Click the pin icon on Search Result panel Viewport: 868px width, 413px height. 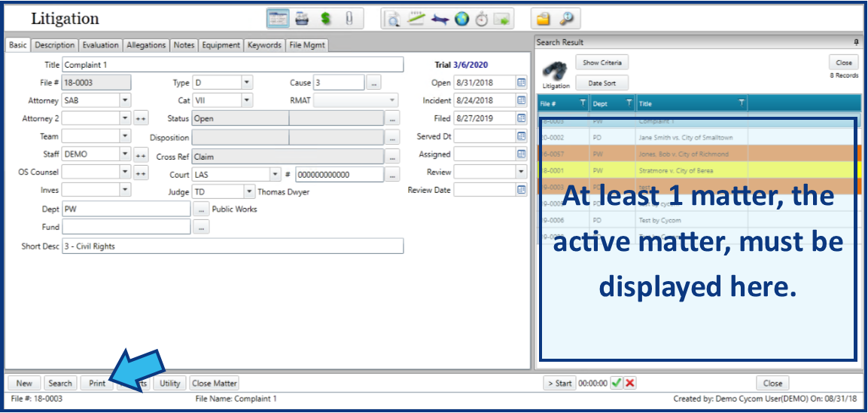pyautogui.click(x=857, y=43)
